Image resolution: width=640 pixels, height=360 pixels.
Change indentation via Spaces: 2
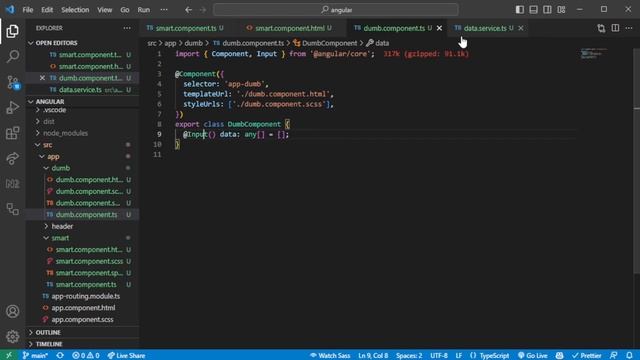point(409,355)
